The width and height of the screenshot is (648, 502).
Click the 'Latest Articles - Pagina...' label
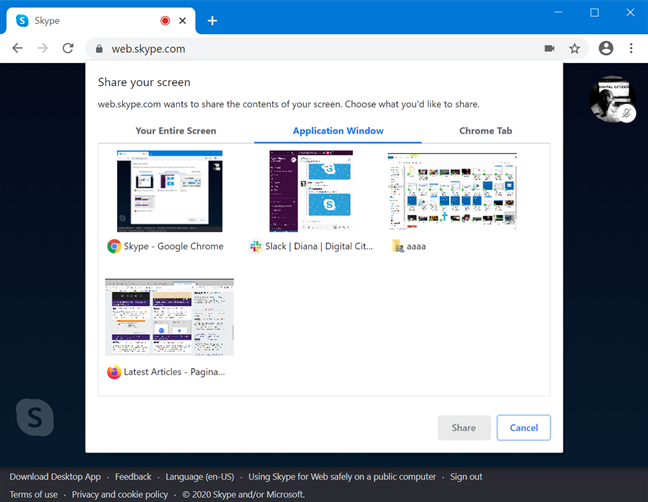point(174,372)
